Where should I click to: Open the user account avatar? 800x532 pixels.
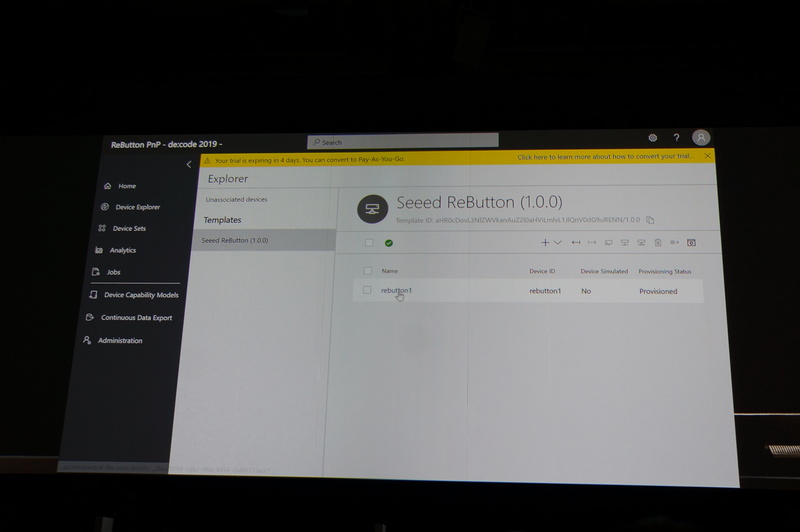tap(701, 137)
